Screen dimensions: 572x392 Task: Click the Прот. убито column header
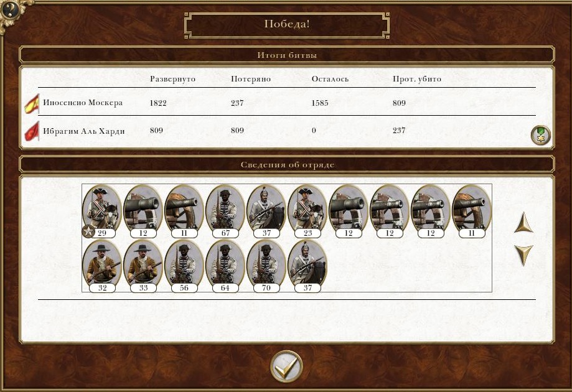[417, 79]
